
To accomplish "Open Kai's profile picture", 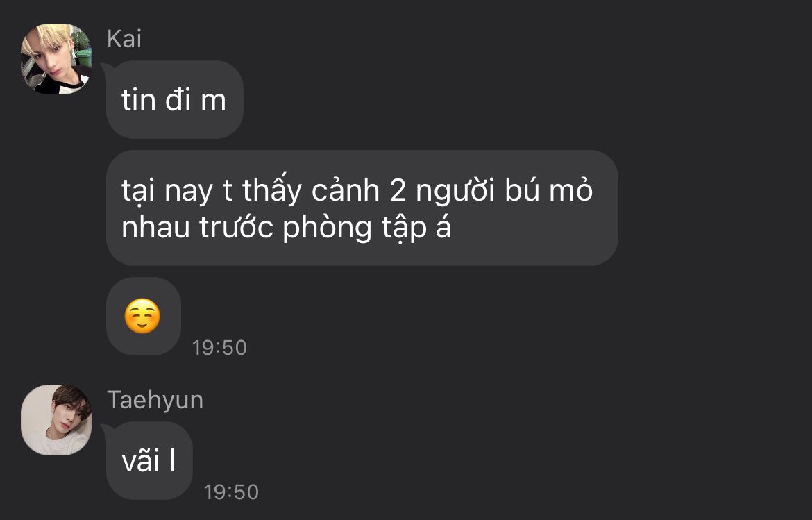I will point(56,58).
